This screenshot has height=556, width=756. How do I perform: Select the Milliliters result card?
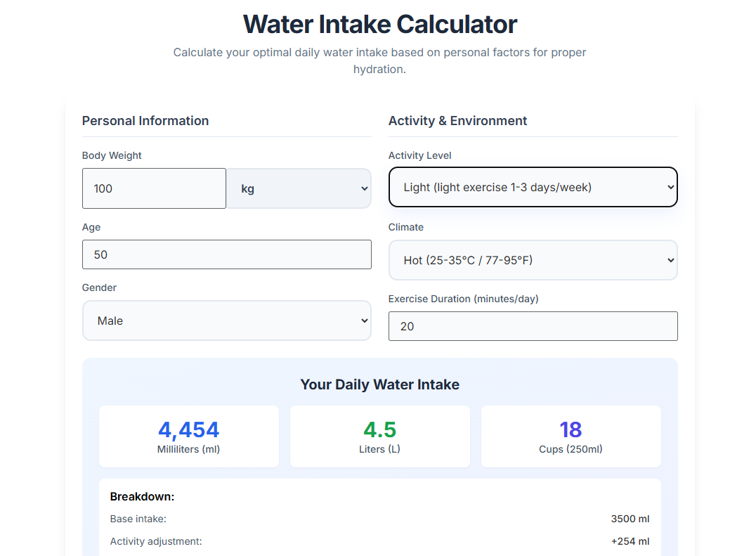188,436
